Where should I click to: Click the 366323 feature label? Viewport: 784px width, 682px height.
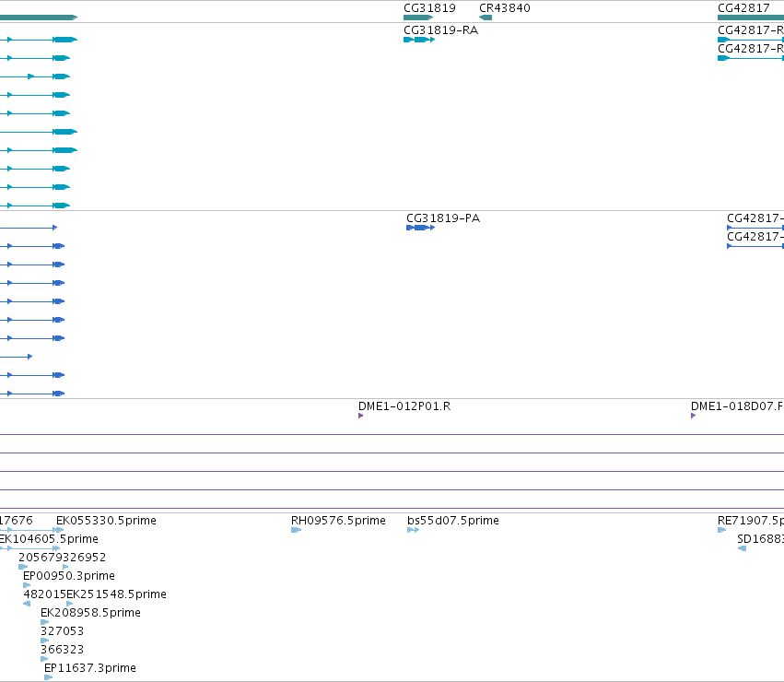pyautogui.click(x=62, y=650)
